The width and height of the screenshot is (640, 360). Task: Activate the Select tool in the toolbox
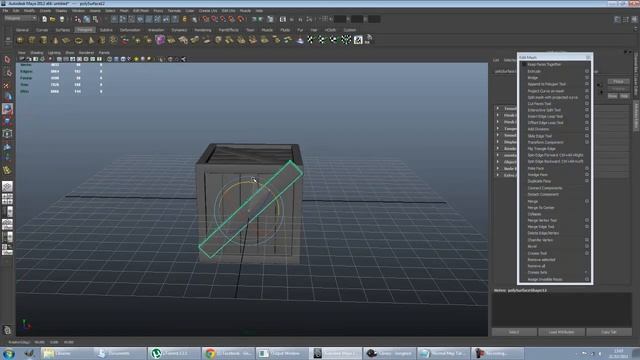point(7,60)
